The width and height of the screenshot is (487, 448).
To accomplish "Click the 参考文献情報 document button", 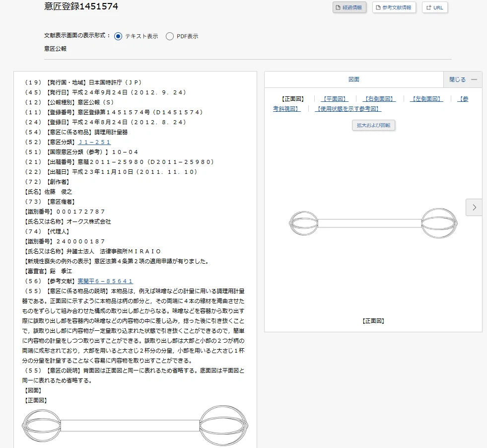I will [x=394, y=7].
